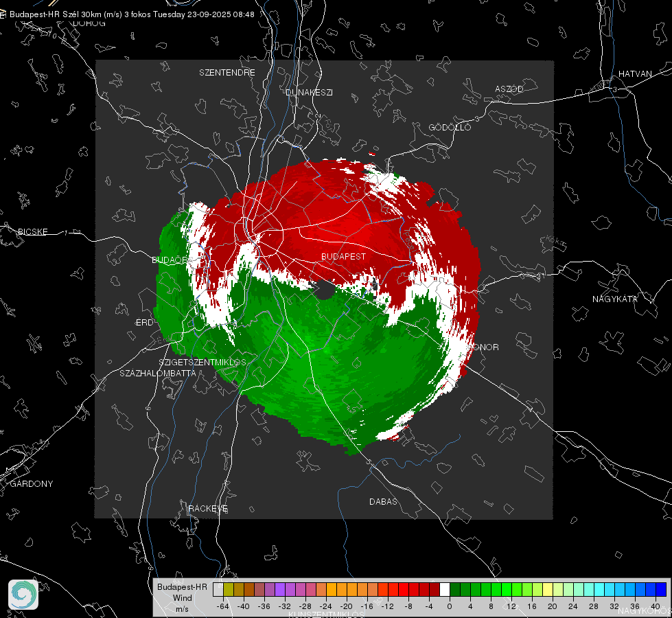Click the 40 legend tick value
Viewport: 672px width, 618px height.
click(x=656, y=606)
